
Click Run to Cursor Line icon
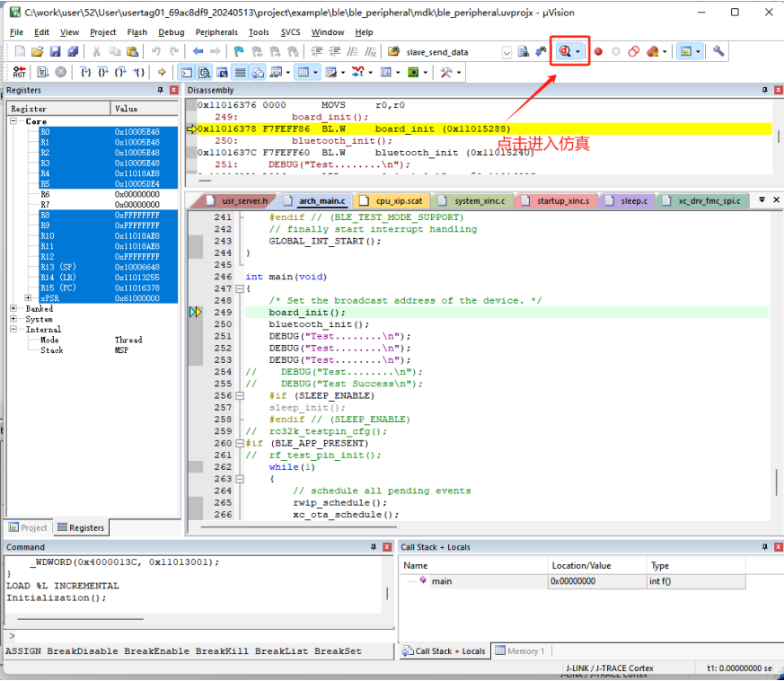pyautogui.click(x=138, y=72)
